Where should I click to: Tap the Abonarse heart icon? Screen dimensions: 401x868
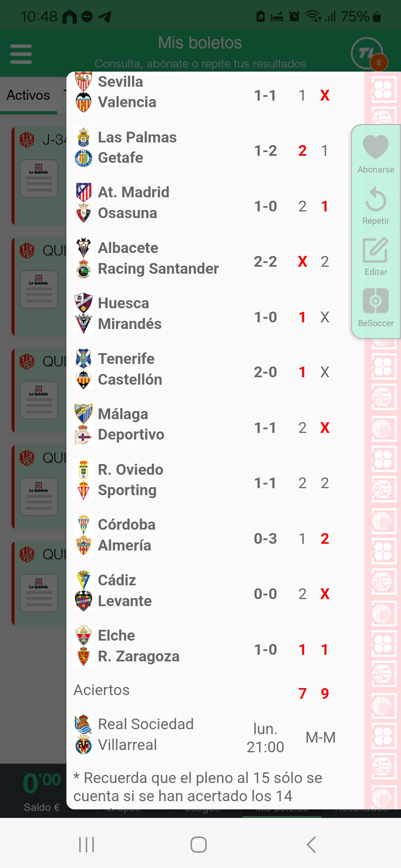(375, 147)
